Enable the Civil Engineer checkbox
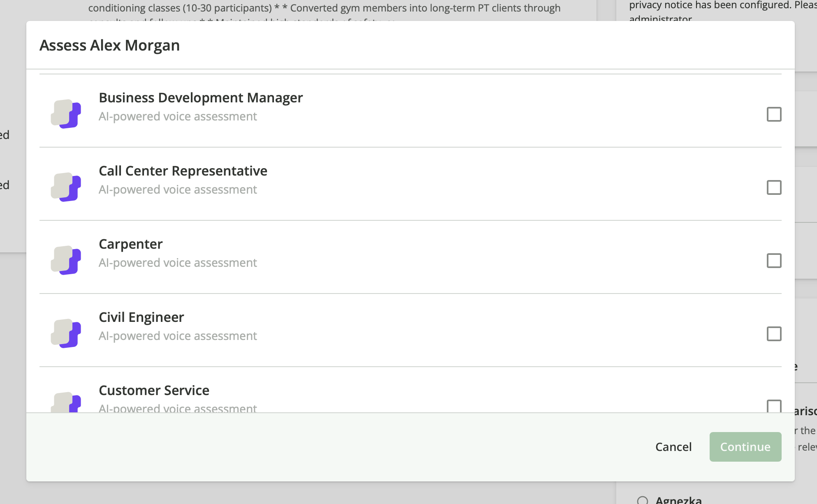The height and width of the screenshot is (504, 817). click(774, 334)
